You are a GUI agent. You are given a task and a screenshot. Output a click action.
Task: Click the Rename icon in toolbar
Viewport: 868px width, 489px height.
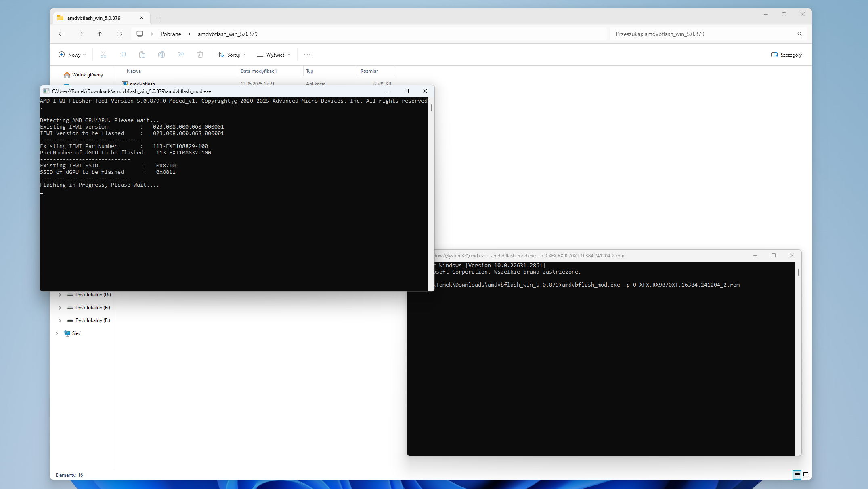(x=161, y=55)
